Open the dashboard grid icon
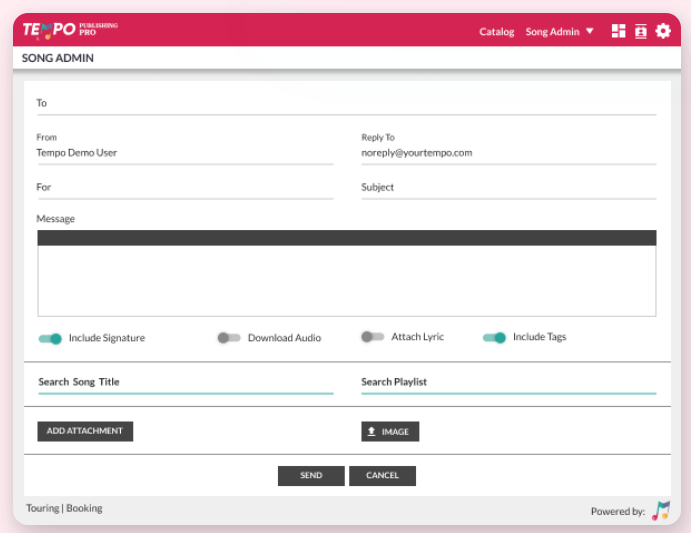This screenshot has width=691, height=533. pyautogui.click(x=618, y=31)
